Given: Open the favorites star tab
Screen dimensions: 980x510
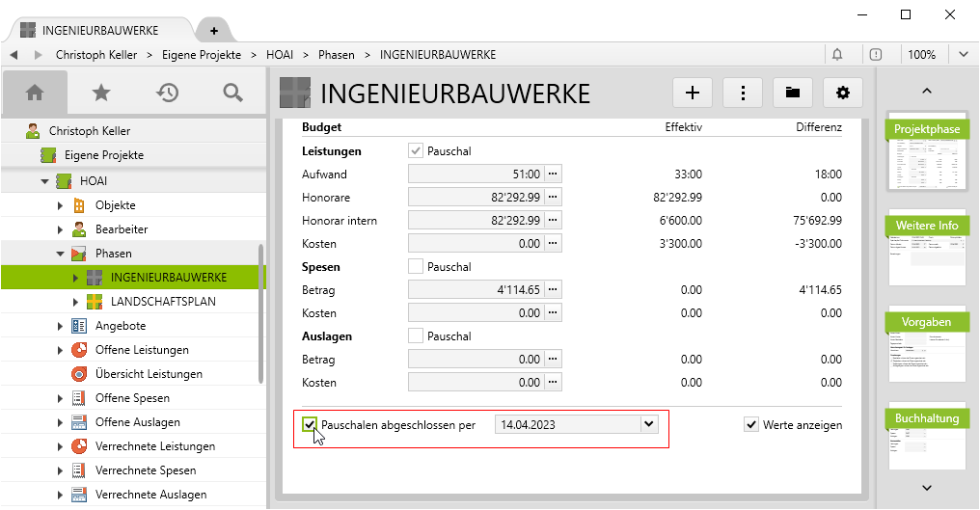Looking at the screenshot, I should pyautogui.click(x=100, y=93).
